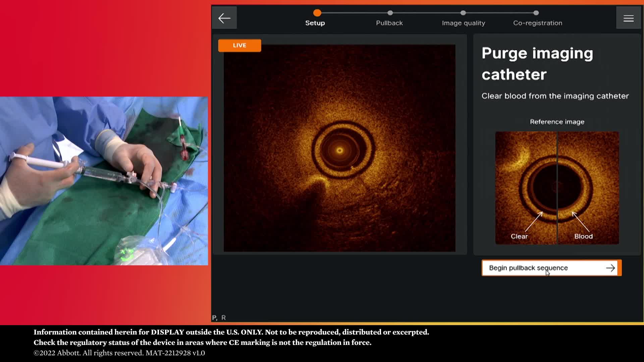Click the Clear label in reference image
Screen dimensions: 644x362
click(519, 236)
